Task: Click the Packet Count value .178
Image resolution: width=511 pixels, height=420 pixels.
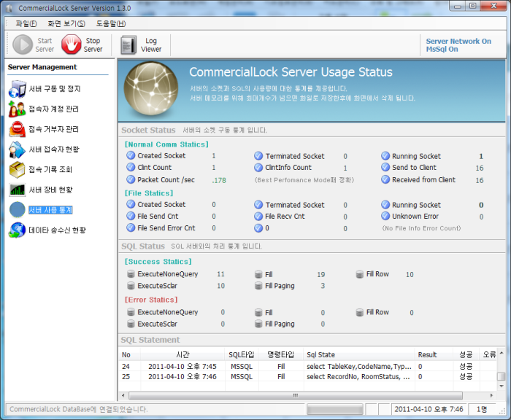Action: coord(219,180)
